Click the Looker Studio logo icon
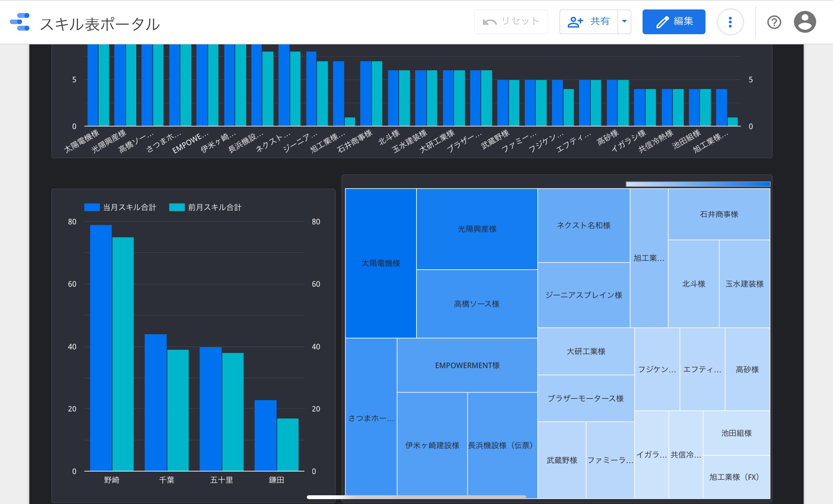This screenshot has height=504, width=833. pyautogui.click(x=20, y=22)
